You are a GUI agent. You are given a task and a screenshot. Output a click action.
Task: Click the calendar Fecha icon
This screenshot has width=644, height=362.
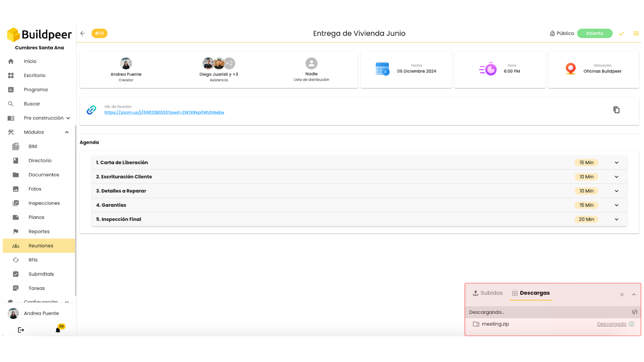pyautogui.click(x=382, y=69)
